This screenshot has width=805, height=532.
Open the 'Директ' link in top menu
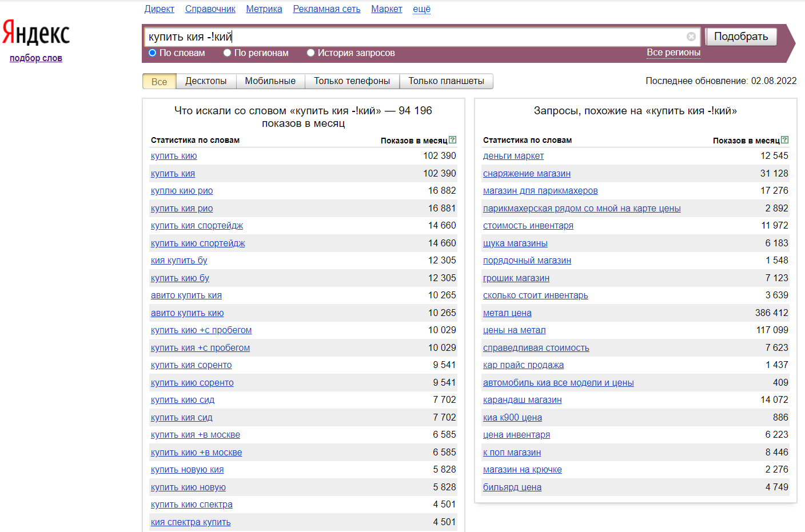tap(159, 9)
